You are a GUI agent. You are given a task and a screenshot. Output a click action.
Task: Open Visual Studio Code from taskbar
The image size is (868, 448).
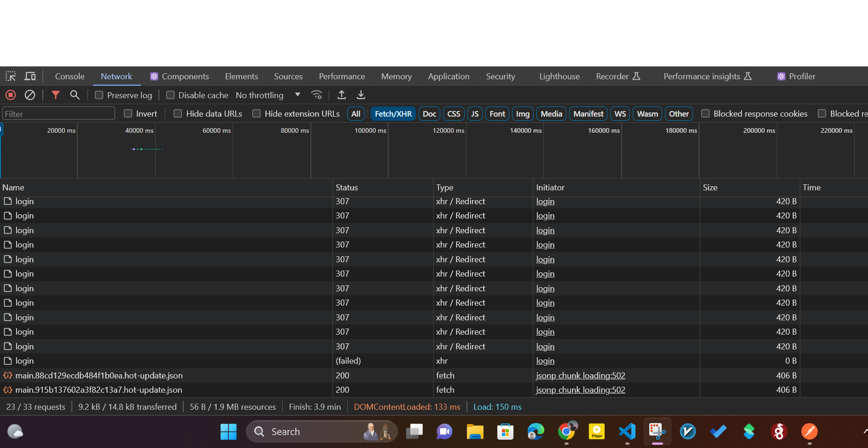click(627, 432)
